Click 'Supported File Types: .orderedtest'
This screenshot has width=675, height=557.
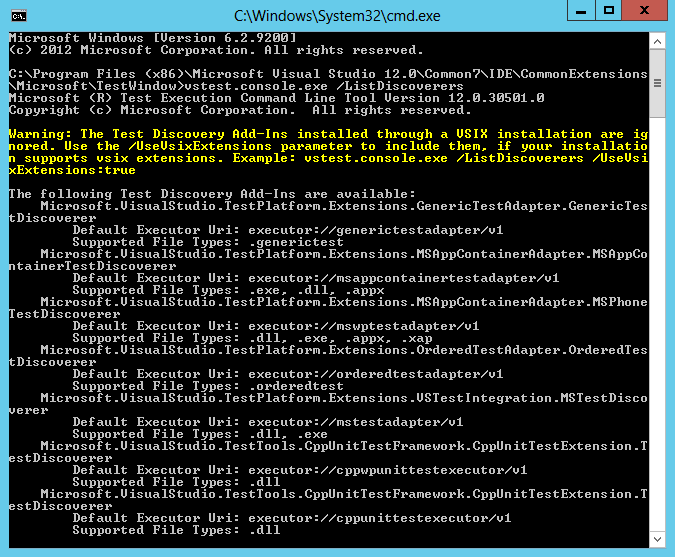tap(208, 386)
